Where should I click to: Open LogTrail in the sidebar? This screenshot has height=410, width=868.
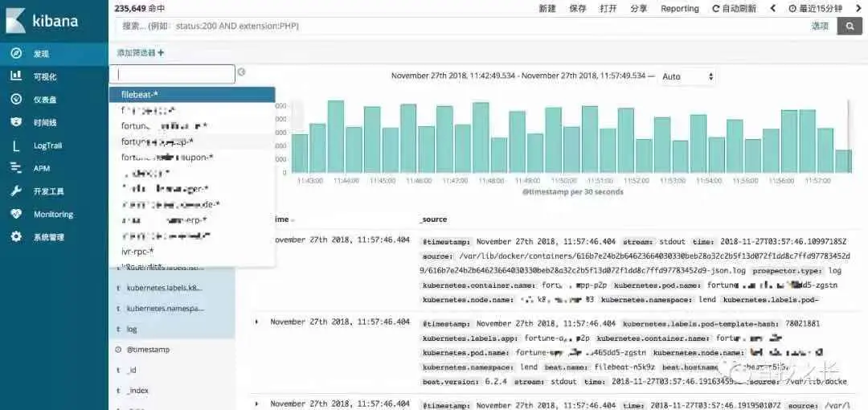pyautogui.click(x=54, y=146)
